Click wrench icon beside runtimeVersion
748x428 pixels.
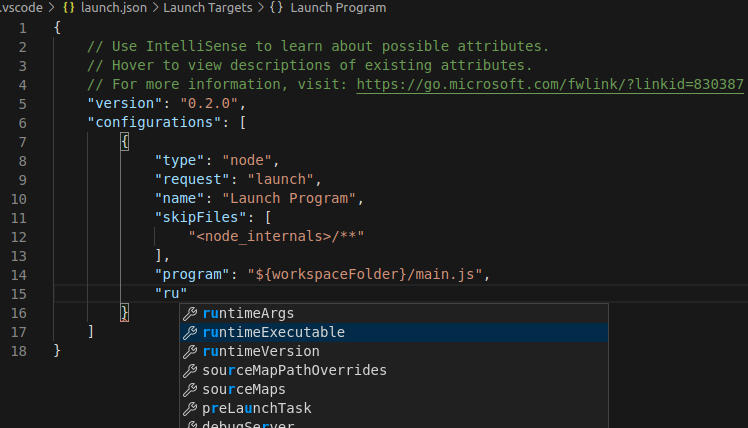190,352
